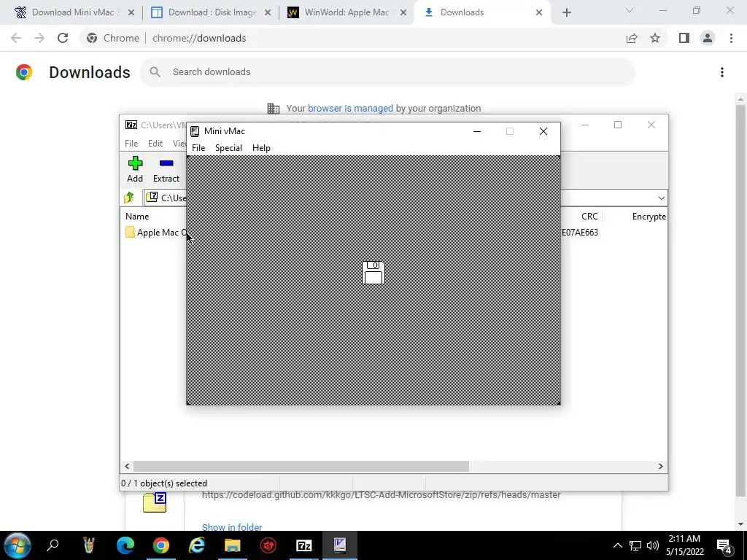Click the Name column header in 7-Zip

(137, 216)
